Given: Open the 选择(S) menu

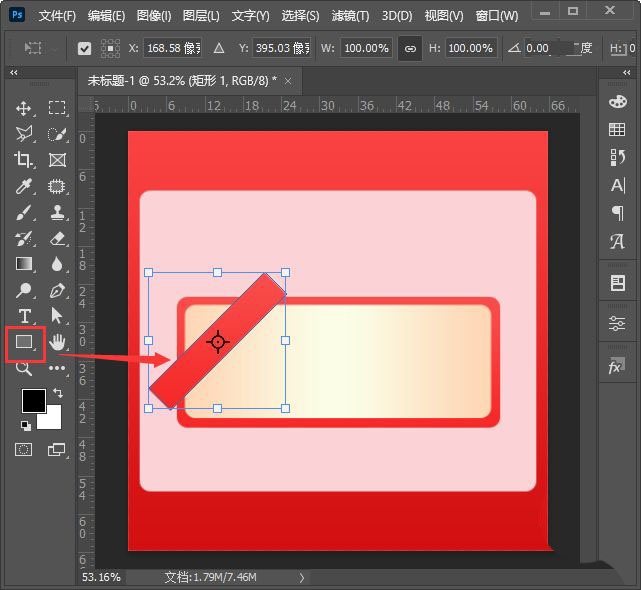Looking at the screenshot, I should pyautogui.click(x=300, y=16).
